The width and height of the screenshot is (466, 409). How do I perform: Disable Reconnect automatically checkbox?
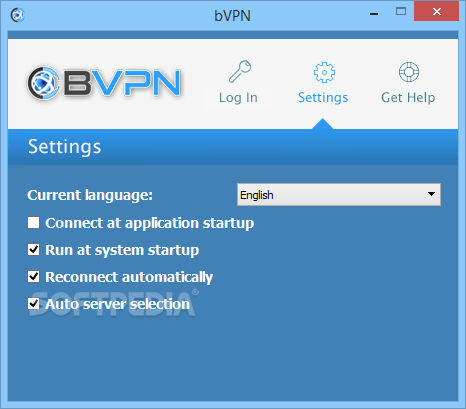pyautogui.click(x=33, y=277)
